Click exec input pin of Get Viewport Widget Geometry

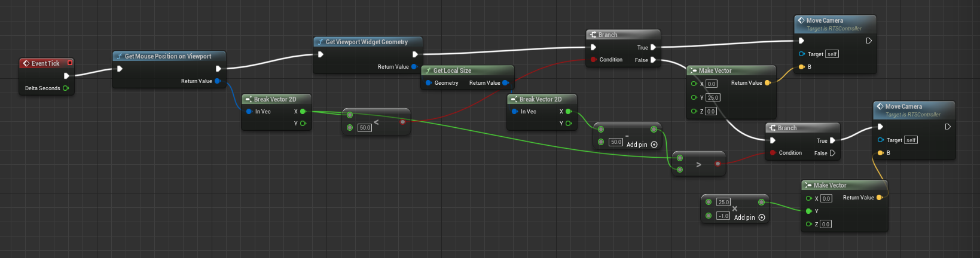point(320,54)
